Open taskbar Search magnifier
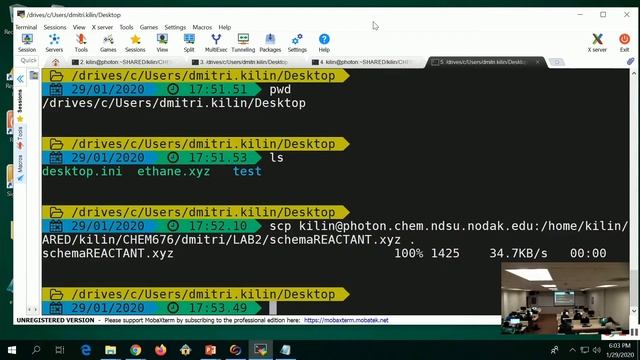Image resolution: width=640 pixels, height=360 pixels. [x=36, y=350]
